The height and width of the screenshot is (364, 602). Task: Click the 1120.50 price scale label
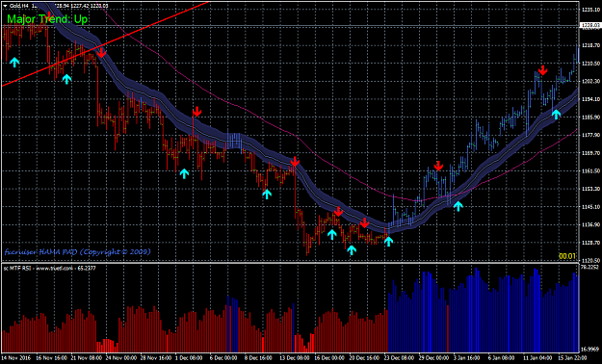tap(590, 260)
